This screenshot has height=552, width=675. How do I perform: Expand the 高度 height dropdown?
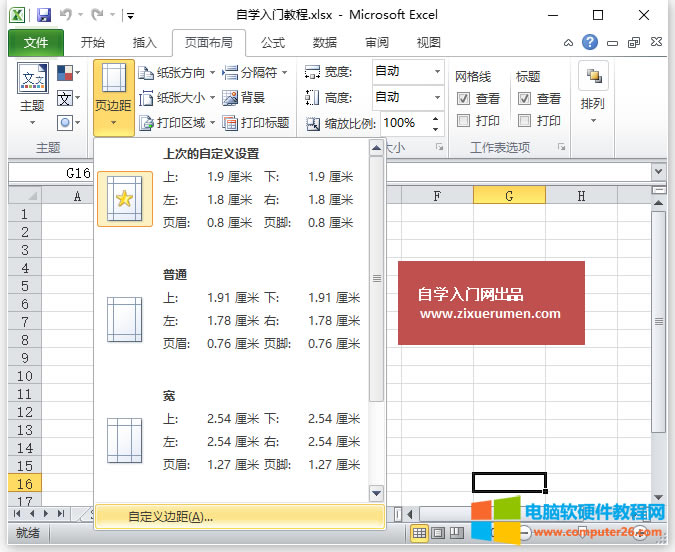coord(437,97)
